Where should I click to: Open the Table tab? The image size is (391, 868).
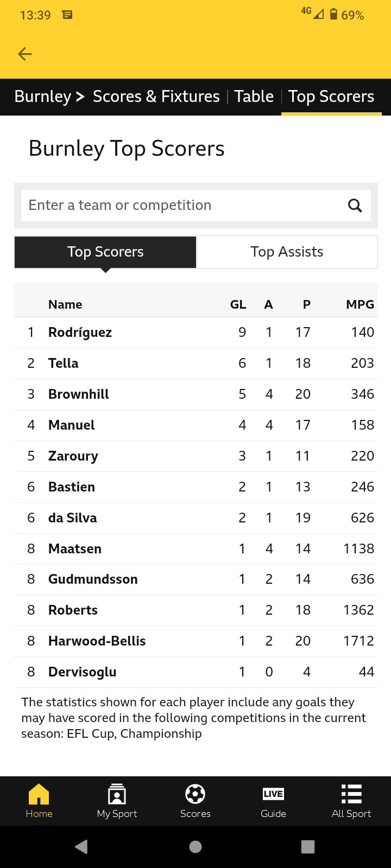(254, 97)
